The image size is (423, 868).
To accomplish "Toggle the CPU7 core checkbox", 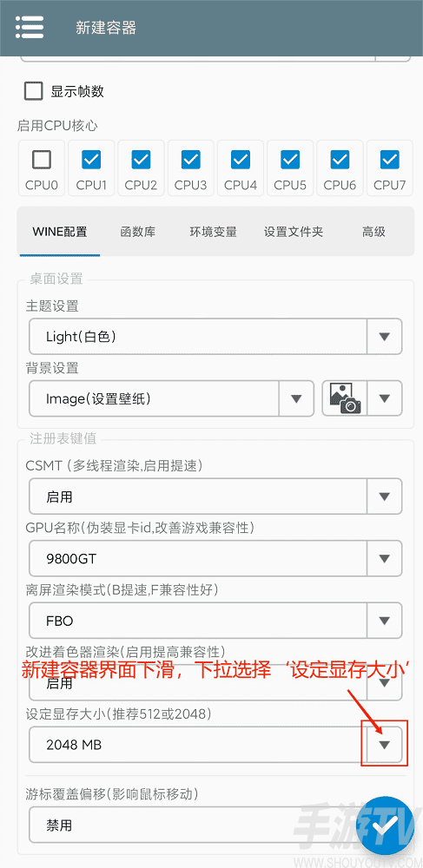I will 390,160.
